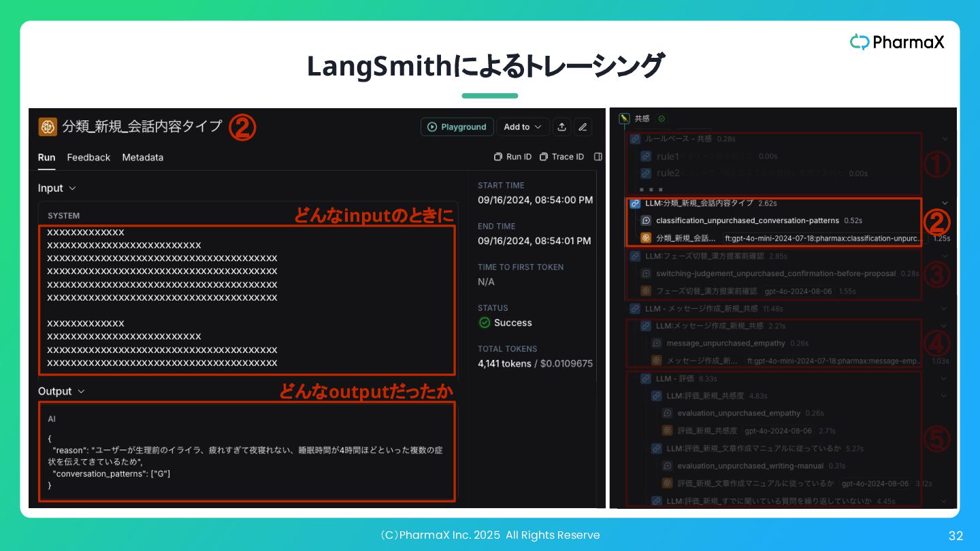Click the pencil edit icon in run header
Viewport: 980px width, 551px height.
(x=582, y=127)
